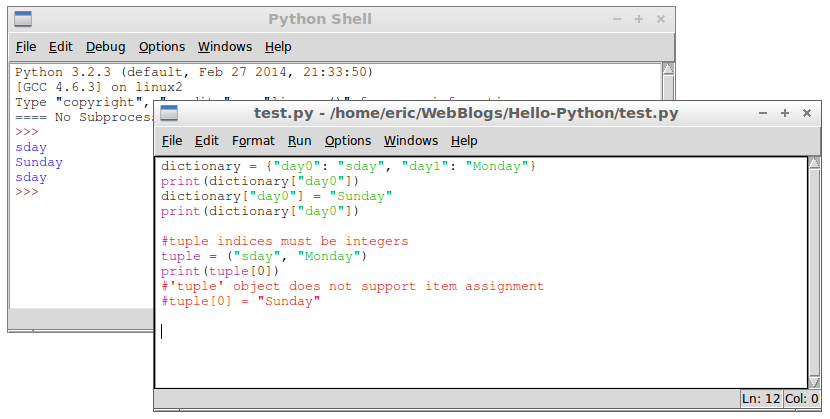
Task: Click scroll-down arrow in test.py editor scrollbar
Action: click(x=814, y=382)
